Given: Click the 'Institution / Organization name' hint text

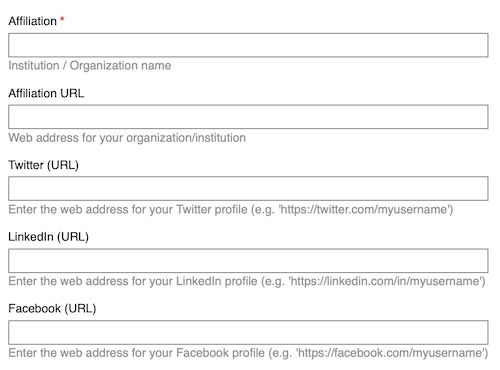Looking at the screenshot, I should click(x=90, y=66).
